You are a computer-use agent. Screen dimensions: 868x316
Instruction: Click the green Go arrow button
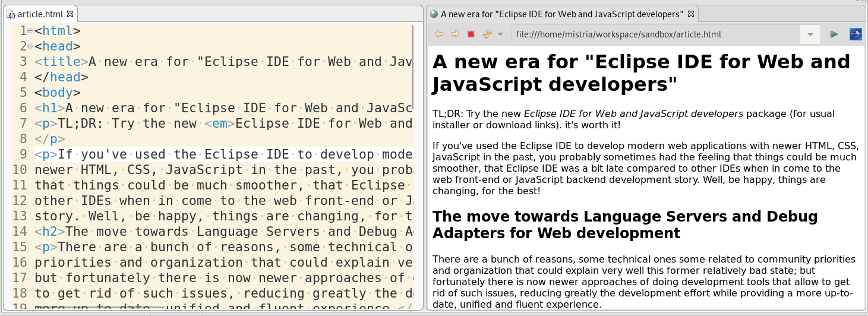pos(834,34)
